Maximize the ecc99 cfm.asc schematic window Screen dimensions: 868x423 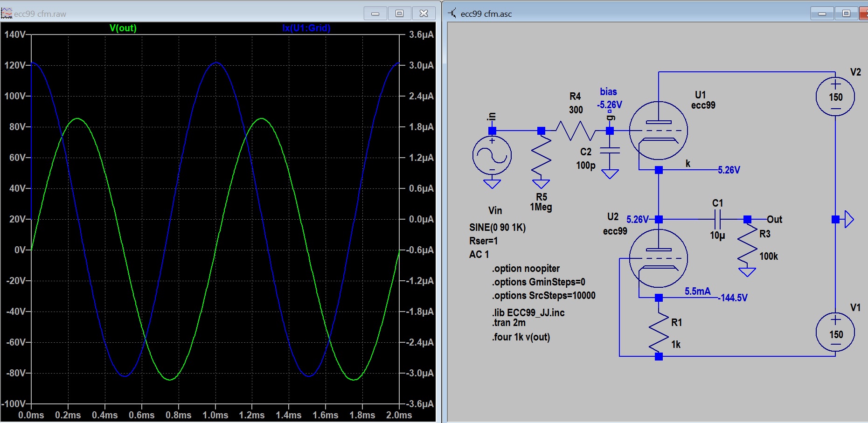pyautogui.click(x=846, y=14)
